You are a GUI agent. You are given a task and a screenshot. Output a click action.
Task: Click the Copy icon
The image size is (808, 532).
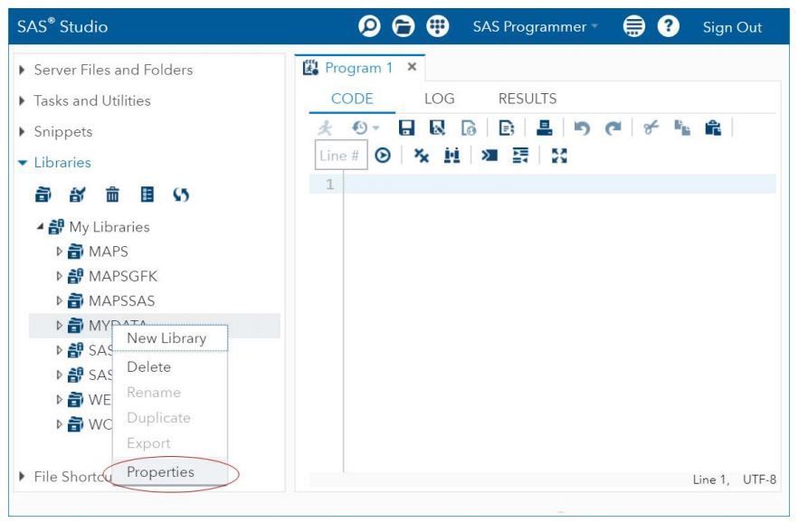(x=682, y=128)
